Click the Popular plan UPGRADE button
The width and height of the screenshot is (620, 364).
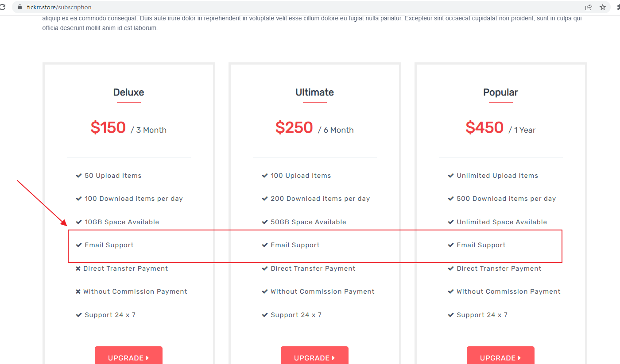point(500,355)
